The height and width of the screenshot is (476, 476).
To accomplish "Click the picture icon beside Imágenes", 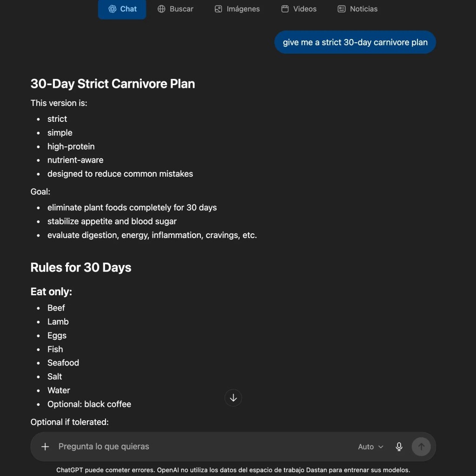I will point(218,9).
